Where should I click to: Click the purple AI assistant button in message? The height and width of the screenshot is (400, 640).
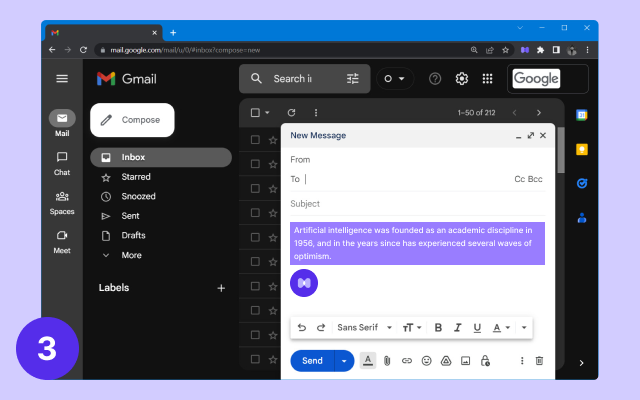tap(304, 283)
